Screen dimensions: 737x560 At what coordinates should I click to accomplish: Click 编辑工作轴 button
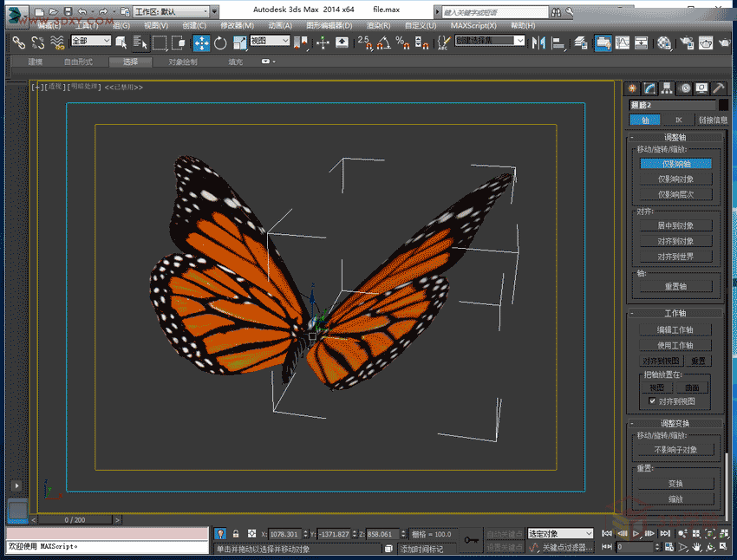pyautogui.click(x=675, y=329)
